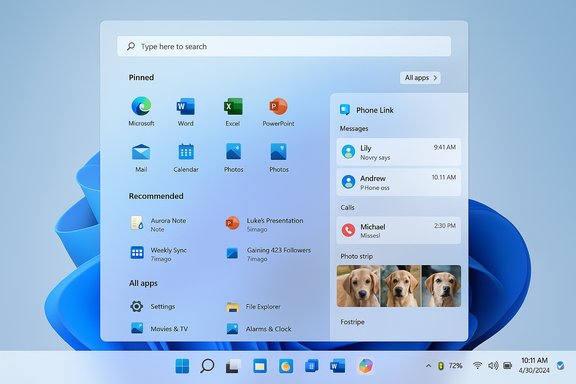Open the Calendar pinned app
This screenshot has height=384, width=576.
pos(186,158)
